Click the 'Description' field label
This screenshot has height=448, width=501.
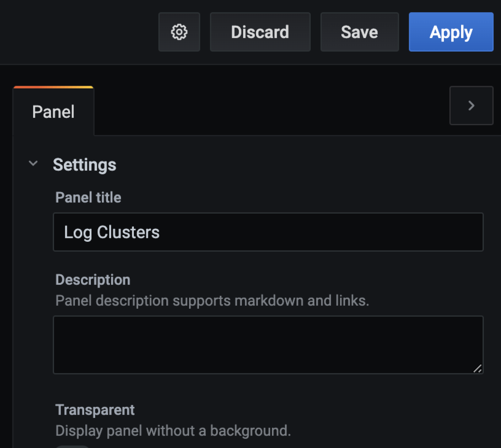point(93,280)
